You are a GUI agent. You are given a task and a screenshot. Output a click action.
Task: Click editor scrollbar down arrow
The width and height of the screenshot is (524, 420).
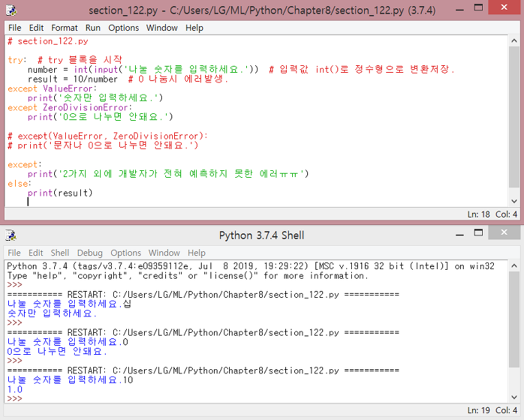pos(514,201)
